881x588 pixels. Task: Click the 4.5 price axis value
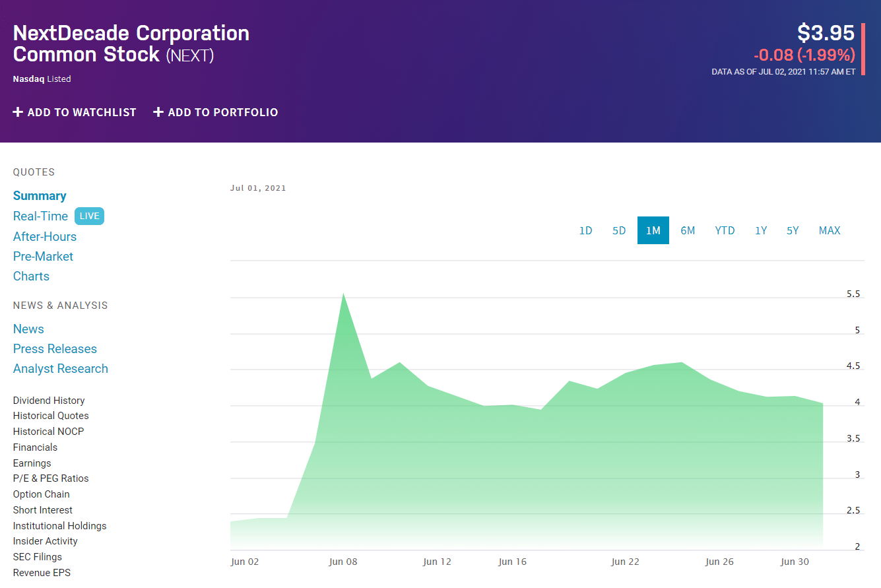853,366
